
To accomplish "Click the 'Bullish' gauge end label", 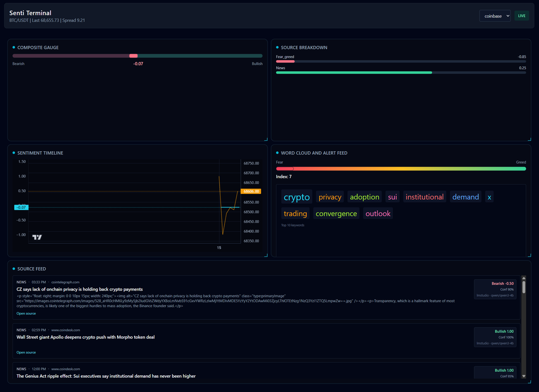I will (x=257, y=64).
